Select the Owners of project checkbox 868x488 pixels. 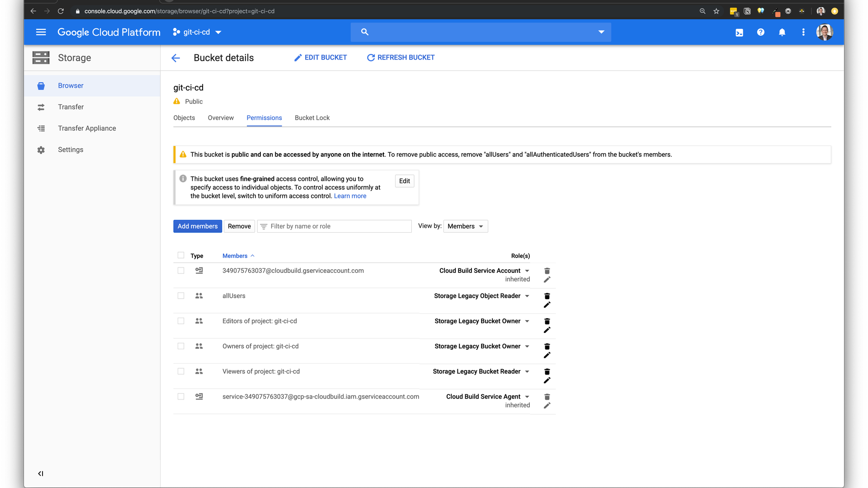[x=181, y=346]
